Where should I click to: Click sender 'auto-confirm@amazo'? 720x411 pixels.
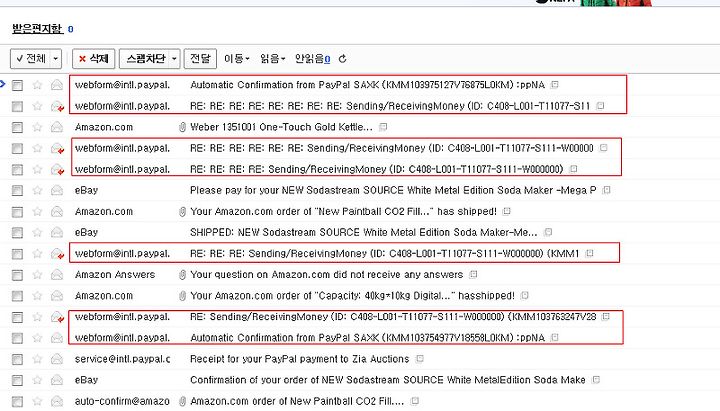click(122, 401)
